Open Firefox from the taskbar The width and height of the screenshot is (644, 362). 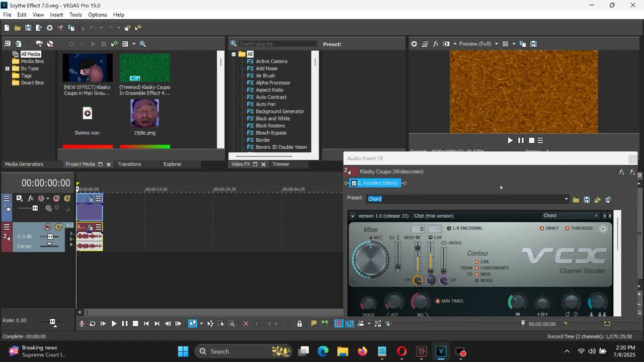(x=362, y=351)
